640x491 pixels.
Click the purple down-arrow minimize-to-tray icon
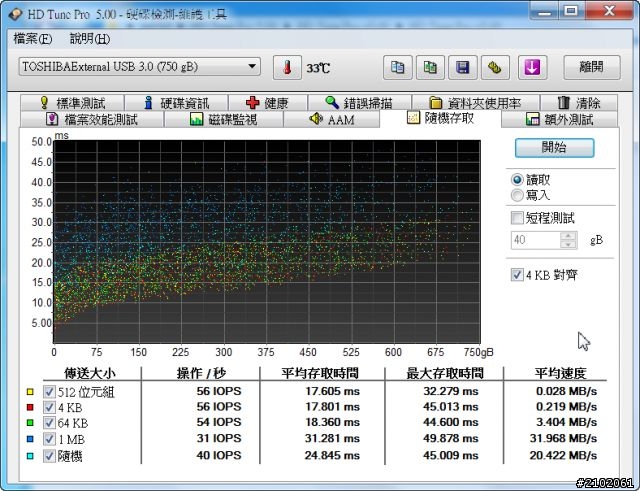pos(532,67)
